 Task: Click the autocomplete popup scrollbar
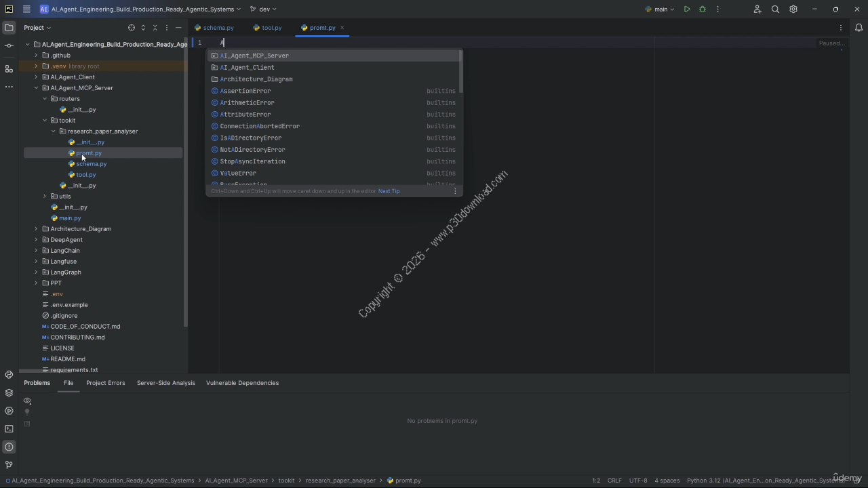[x=461, y=71]
